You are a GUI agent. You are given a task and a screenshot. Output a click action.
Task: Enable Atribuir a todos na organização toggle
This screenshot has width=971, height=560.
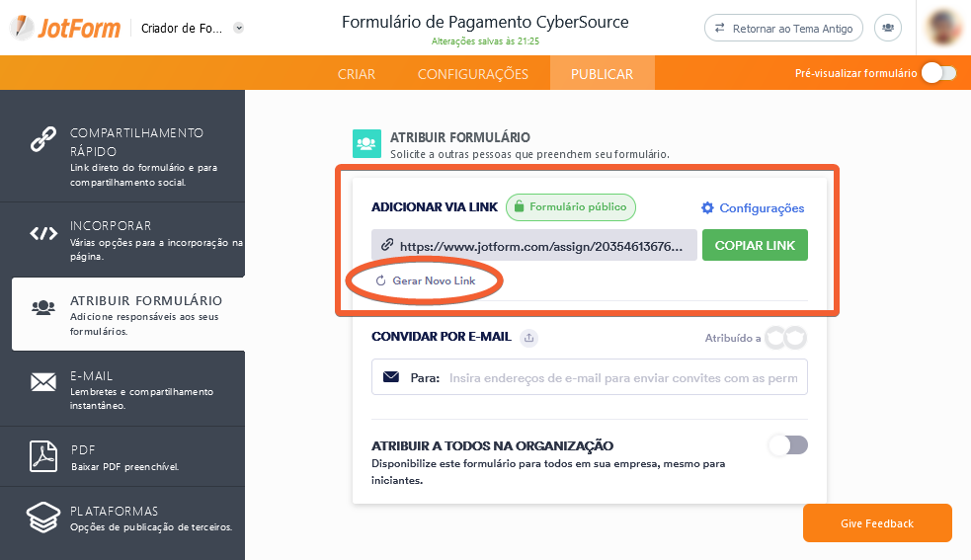787,445
